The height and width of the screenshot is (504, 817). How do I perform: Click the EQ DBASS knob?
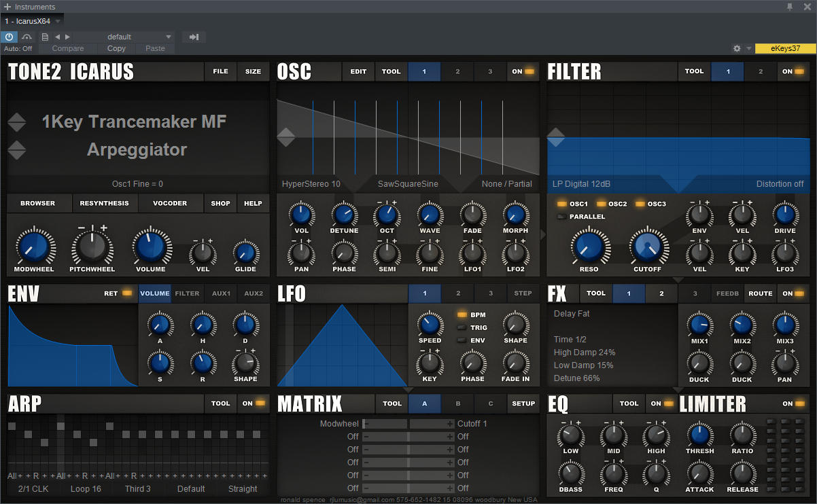(571, 473)
